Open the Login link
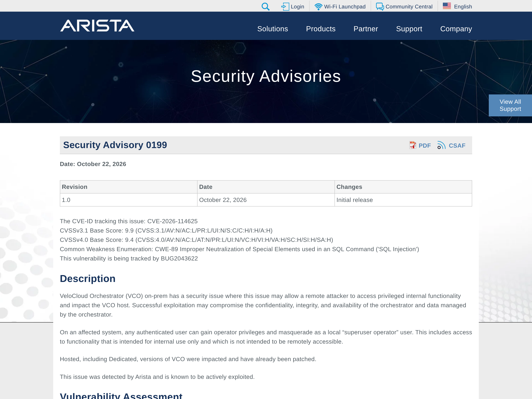The width and height of the screenshot is (532, 399). (x=297, y=6)
